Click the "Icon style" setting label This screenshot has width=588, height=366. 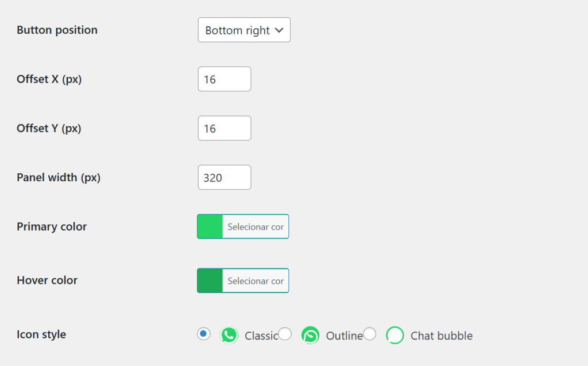click(x=41, y=334)
